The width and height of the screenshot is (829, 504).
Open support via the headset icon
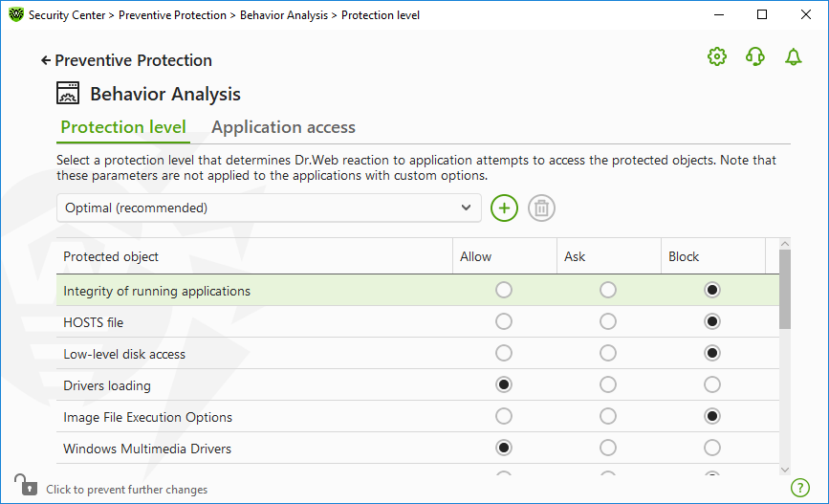coord(755,56)
